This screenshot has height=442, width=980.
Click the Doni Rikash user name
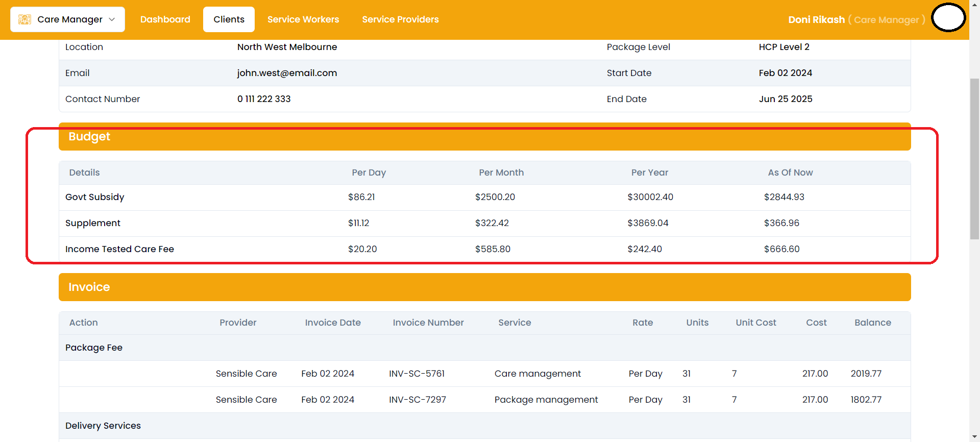pyautogui.click(x=816, y=20)
